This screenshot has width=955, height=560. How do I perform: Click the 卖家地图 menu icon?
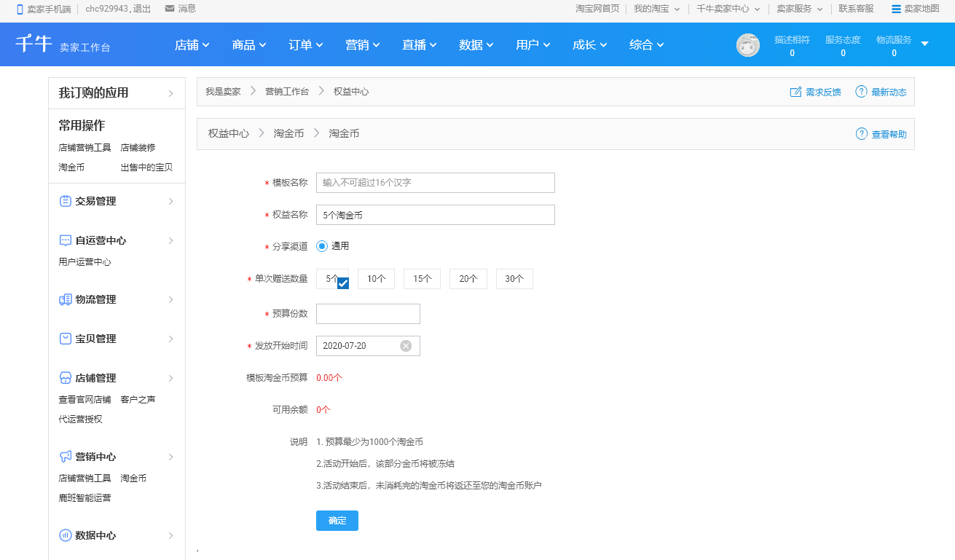tap(896, 9)
